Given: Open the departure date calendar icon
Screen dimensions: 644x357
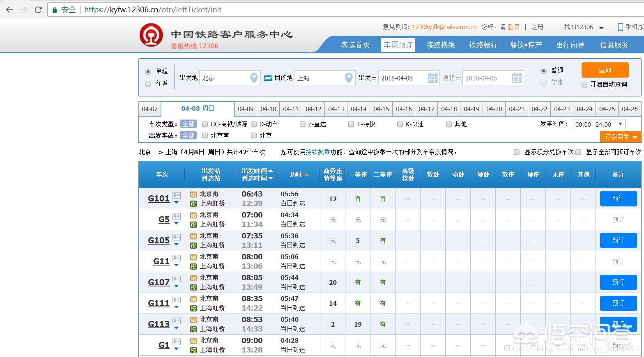Looking at the screenshot, I should pos(433,78).
